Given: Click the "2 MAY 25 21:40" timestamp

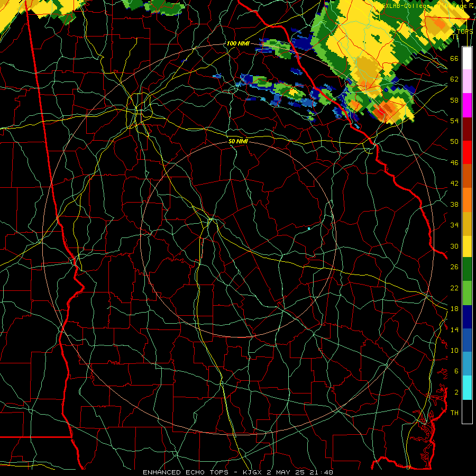Looking at the screenshot, I should pos(300,472).
